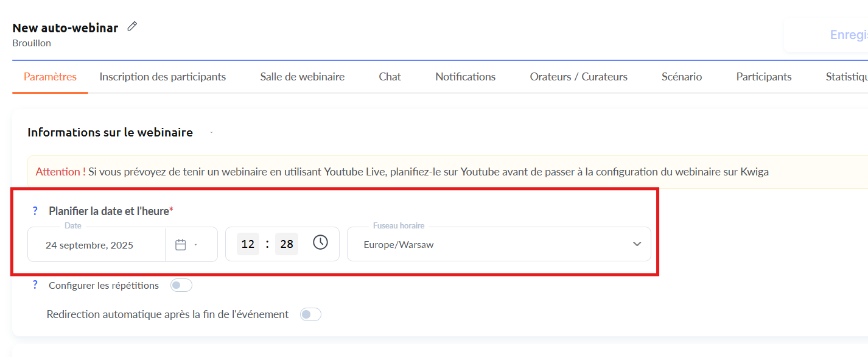Click the Attention ! warning text
This screenshot has width=868, height=357.
tap(60, 172)
